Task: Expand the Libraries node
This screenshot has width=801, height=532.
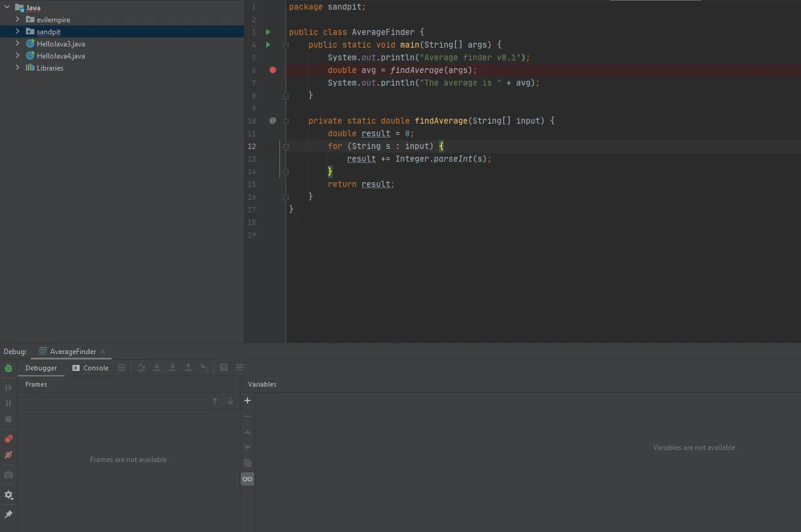Action: point(18,68)
